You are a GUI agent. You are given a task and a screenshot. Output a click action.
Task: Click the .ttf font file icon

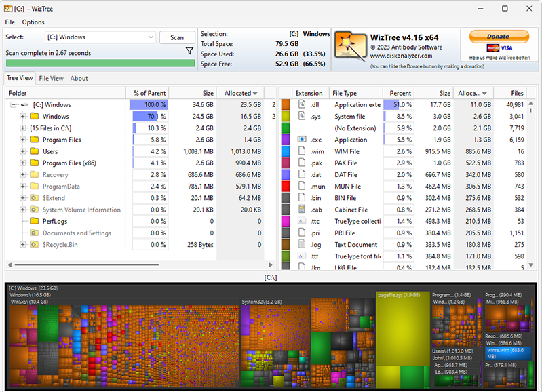(x=302, y=256)
